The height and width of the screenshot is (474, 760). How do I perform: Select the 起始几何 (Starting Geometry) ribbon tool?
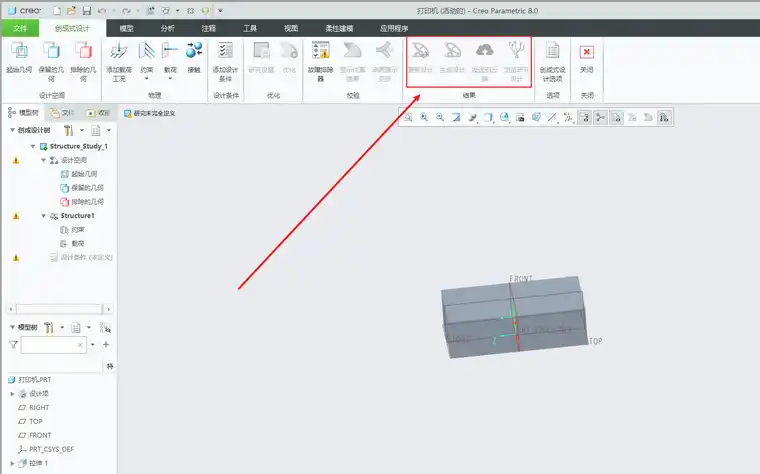(19, 57)
